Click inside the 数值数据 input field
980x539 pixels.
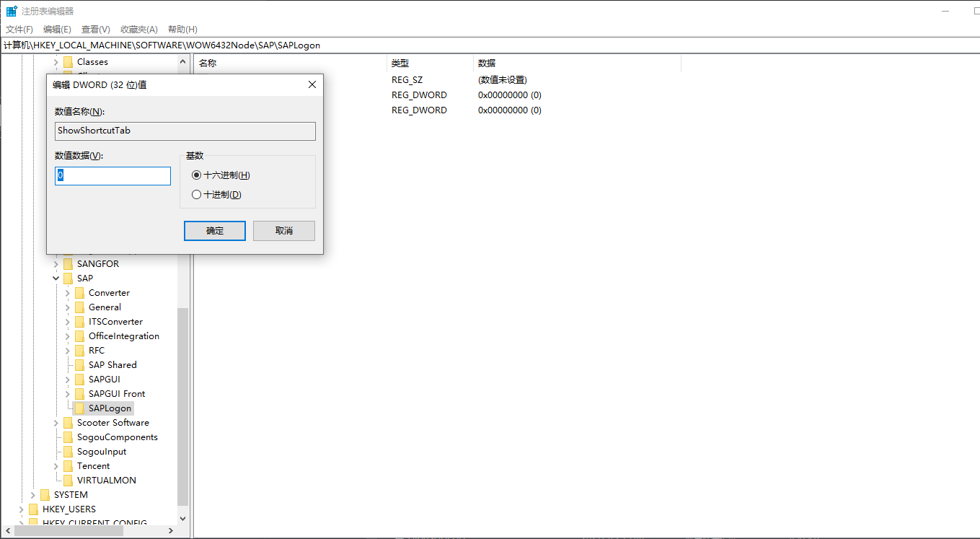(112, 175)
